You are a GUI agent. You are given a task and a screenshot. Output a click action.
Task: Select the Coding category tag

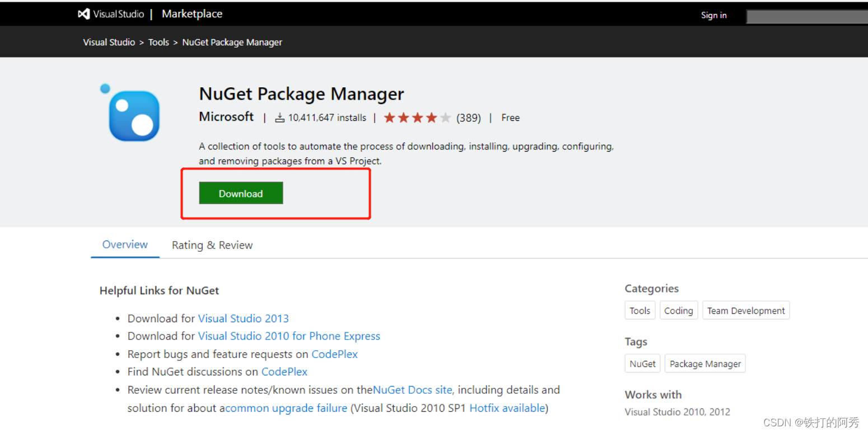click(x=678, y=310)
